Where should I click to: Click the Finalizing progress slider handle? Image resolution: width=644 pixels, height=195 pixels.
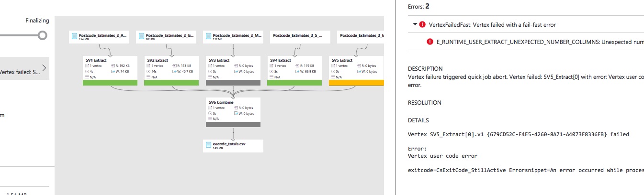point(43,35)
